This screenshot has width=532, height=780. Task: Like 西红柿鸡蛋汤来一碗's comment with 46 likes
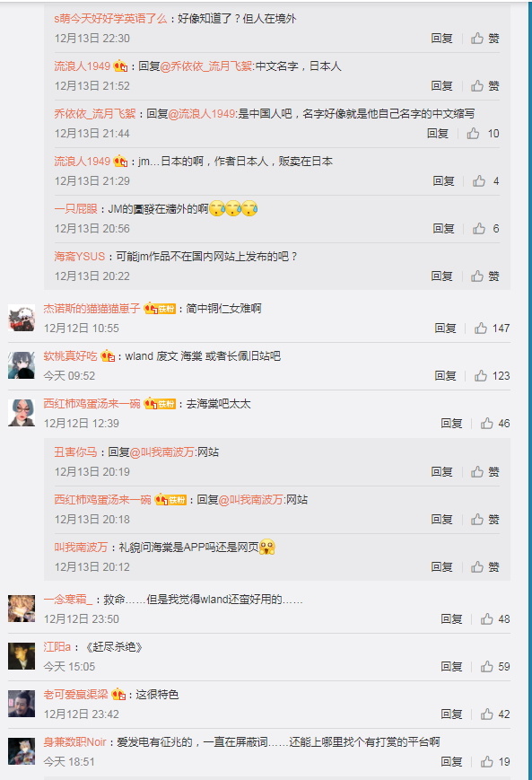pyautogui.click(x=494, y=424)
